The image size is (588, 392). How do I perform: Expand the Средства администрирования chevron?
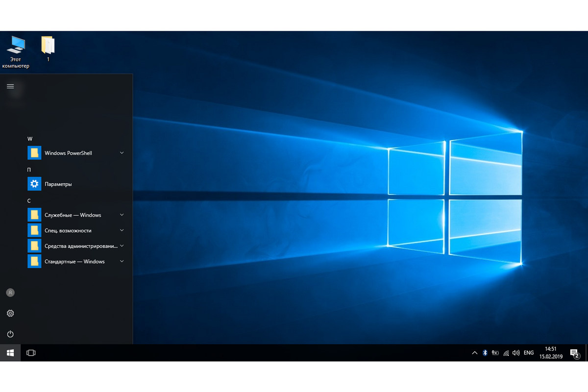(122, 246)
